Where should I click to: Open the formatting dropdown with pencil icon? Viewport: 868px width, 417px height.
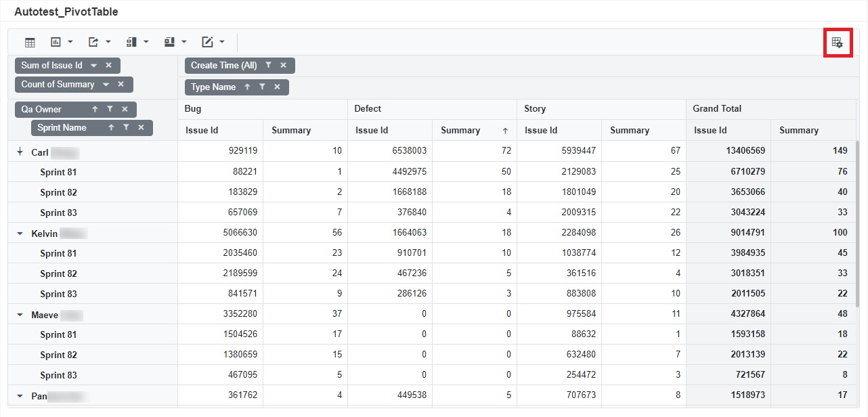213,43
